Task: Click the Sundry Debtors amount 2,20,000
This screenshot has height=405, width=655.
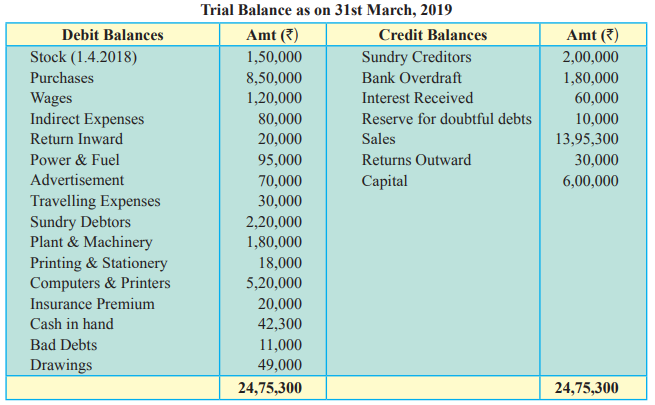Action: (x=274, y=222)
